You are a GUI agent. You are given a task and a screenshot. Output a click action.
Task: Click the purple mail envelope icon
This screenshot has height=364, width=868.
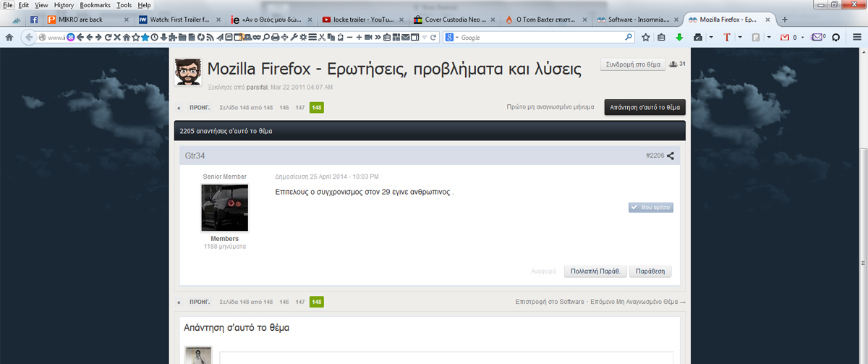pos(817,37)
